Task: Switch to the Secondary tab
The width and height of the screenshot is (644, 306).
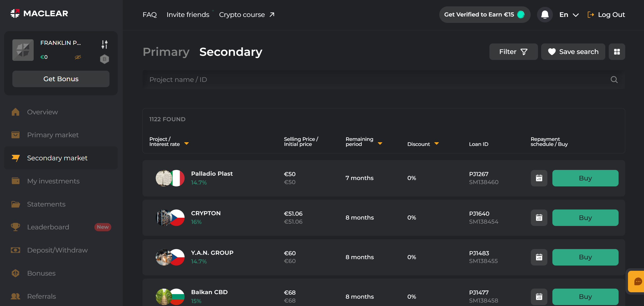Action: (x=231, y=52)
